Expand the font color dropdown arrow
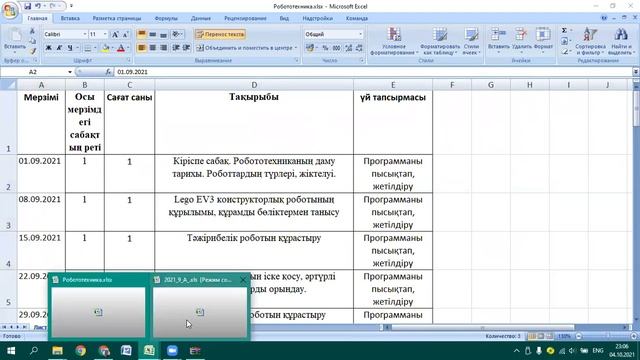Viewport: 640px width, 360px height. point(128,48)
